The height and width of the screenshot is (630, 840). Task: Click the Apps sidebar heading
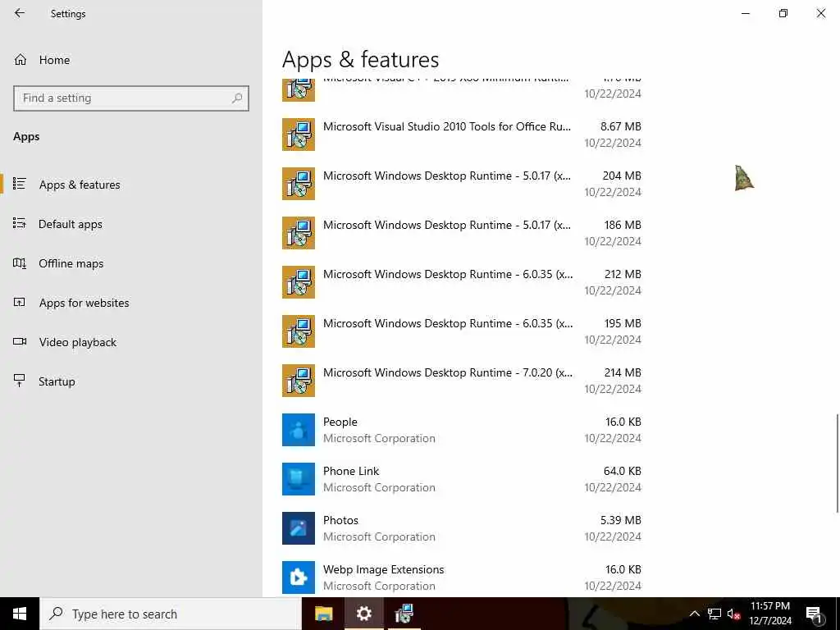pyautogui.click(x=26, y=137)
